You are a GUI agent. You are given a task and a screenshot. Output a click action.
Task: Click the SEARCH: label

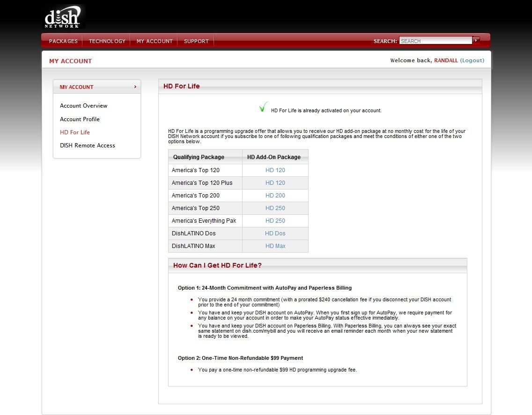pos(385,41)
